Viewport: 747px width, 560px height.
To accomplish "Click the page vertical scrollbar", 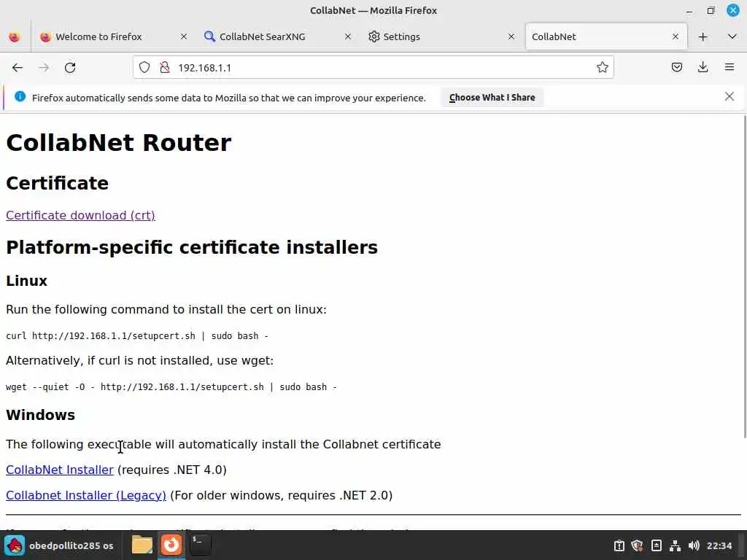I will click(x=744, y=276).
